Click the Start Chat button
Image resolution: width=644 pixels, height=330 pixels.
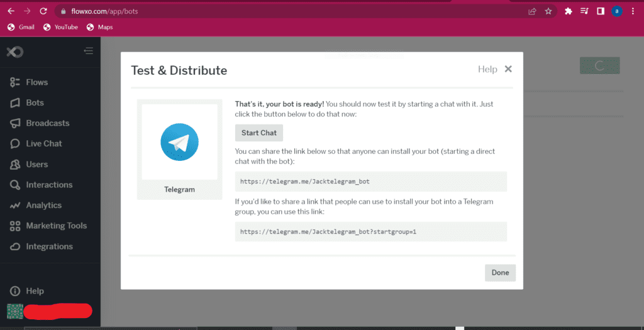click(259, 133)
